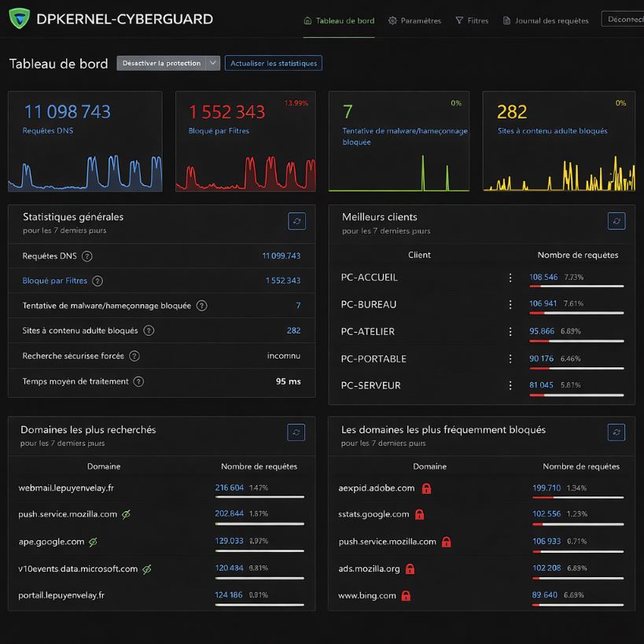Click the Actualiser les statistiques button
This screenshot has width=644, height=644.
pyautogui.click(x=274, y=64)
